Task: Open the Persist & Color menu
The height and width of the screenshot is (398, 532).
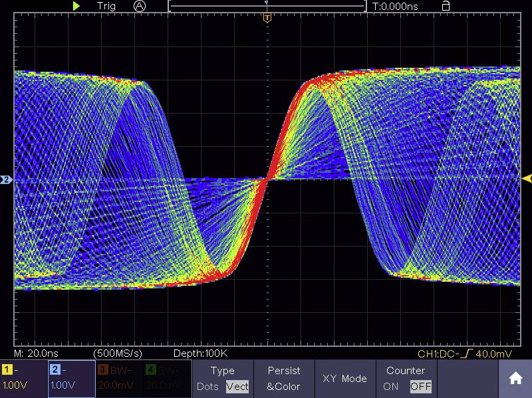Action: click(x=284, y=379)
